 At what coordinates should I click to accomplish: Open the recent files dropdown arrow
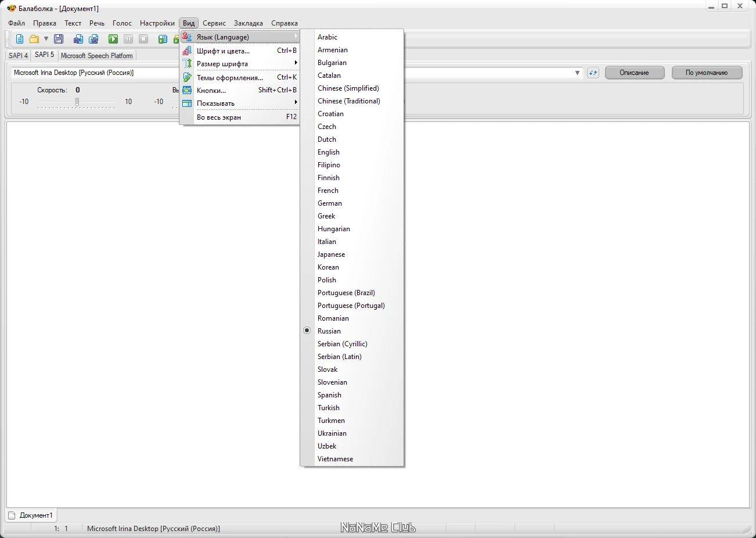46,39
